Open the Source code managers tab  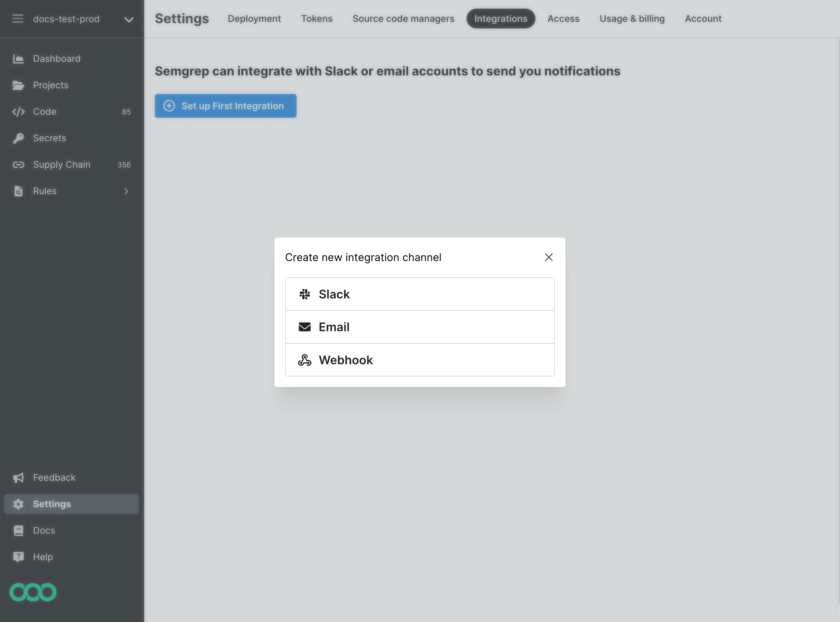403,19
